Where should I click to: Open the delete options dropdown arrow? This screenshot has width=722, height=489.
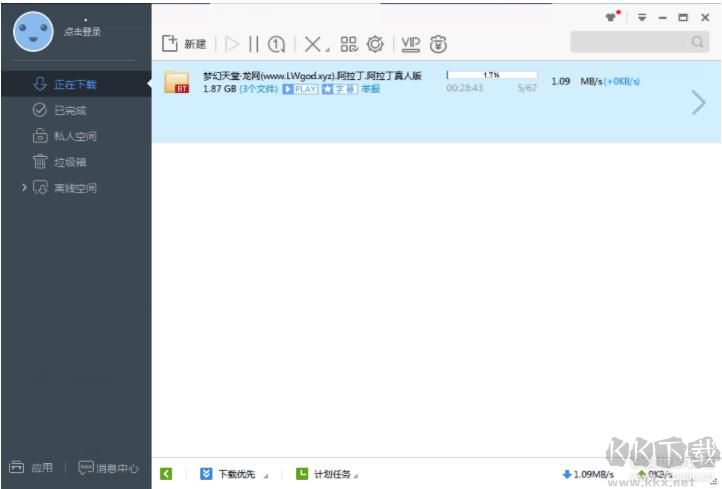click(x=327, y=50)
